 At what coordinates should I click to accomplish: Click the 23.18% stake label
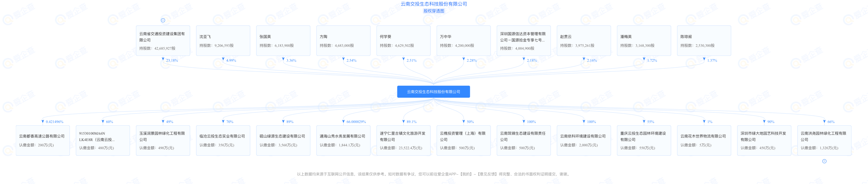172,61
